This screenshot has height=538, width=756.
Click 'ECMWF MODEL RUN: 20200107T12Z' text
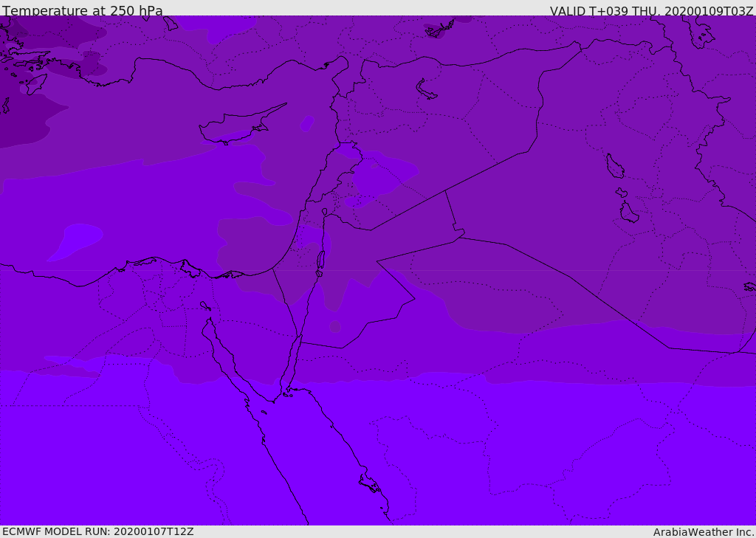click(98, 531)
